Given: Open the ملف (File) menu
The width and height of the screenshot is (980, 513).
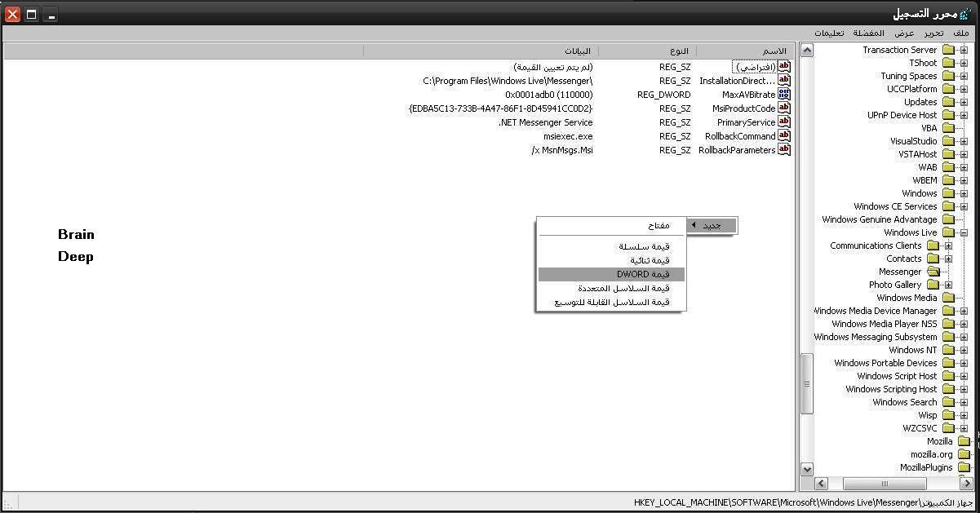Looking at the screenshot, I should click(961, 33).
